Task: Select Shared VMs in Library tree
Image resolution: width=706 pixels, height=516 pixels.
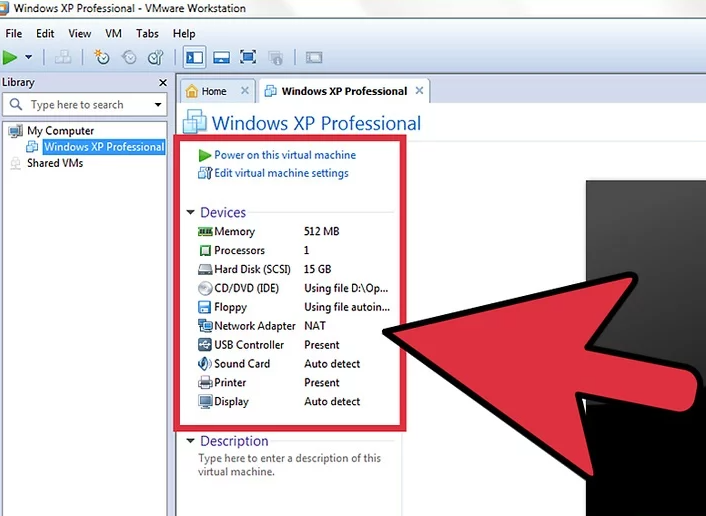Action: [x=55, y=163]
